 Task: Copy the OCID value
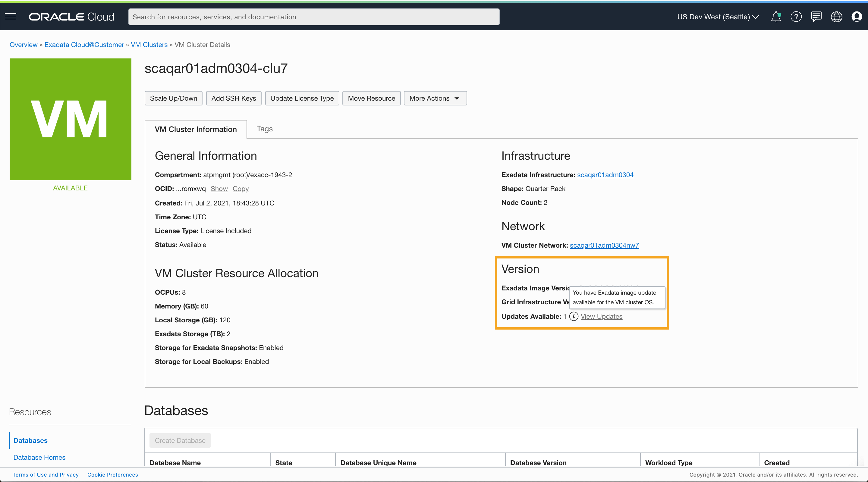(x=241, y=189)
